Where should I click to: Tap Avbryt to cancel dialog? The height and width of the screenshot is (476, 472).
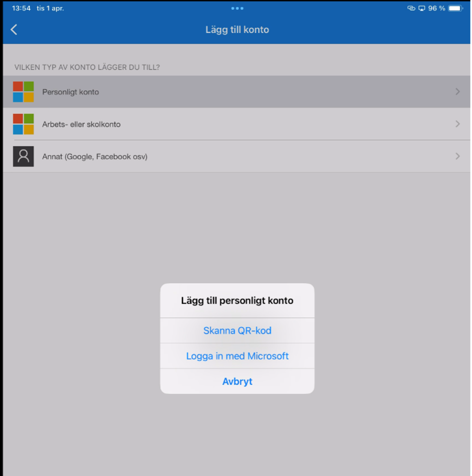click(x=237, y=381)
